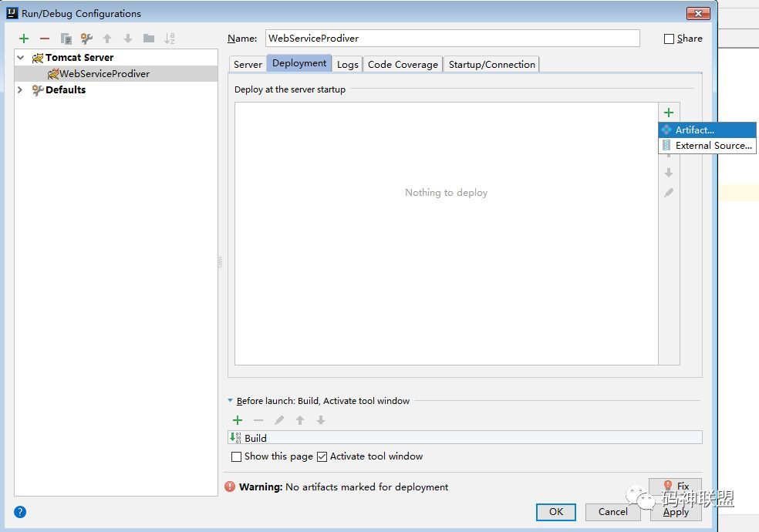Click the red warning icon
This screenshot has width=759, height=532.
coord(230,487)
